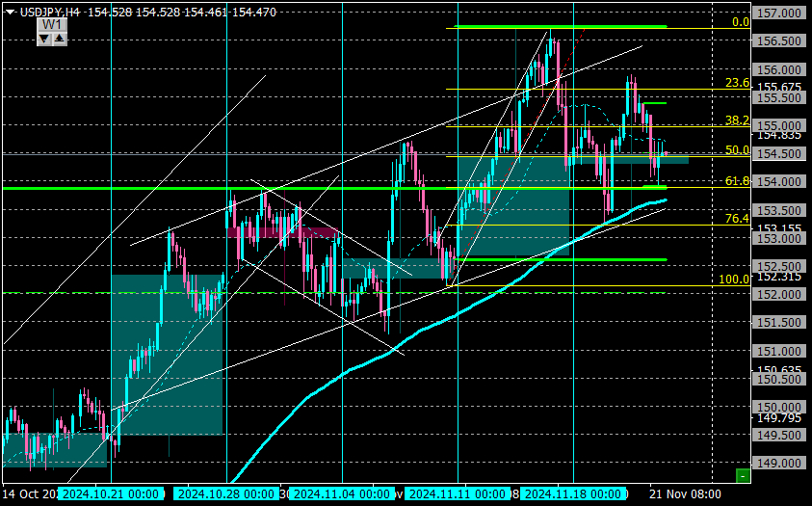Click the 154.500 current price label

pyautogui.click(x=779, y=154)
